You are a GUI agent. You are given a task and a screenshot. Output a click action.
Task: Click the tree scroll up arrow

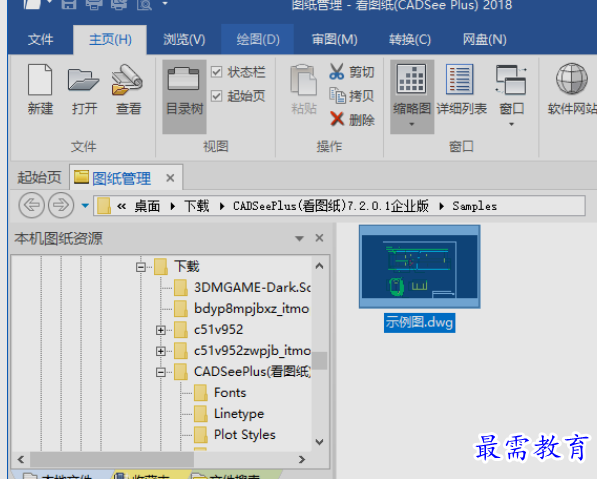tap(319, 266)
